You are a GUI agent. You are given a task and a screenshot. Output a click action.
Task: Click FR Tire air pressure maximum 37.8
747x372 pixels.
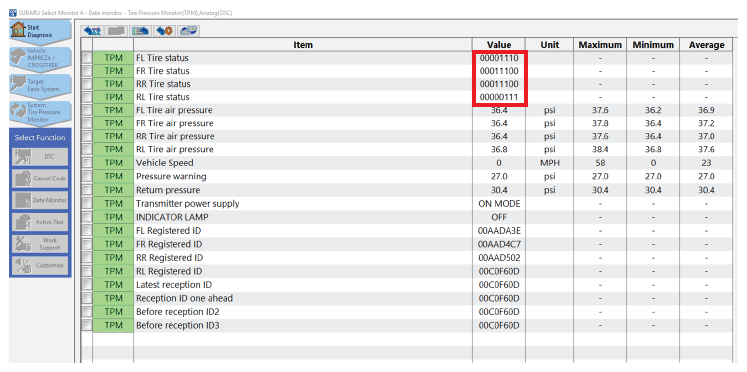click(600, 123)
